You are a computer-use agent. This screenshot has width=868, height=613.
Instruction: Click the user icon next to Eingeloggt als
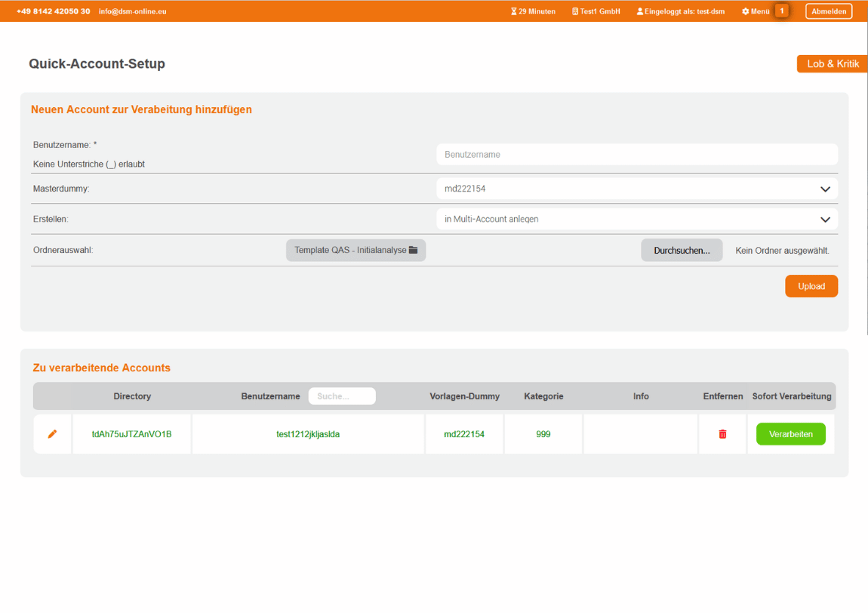(x=639, y=11)
